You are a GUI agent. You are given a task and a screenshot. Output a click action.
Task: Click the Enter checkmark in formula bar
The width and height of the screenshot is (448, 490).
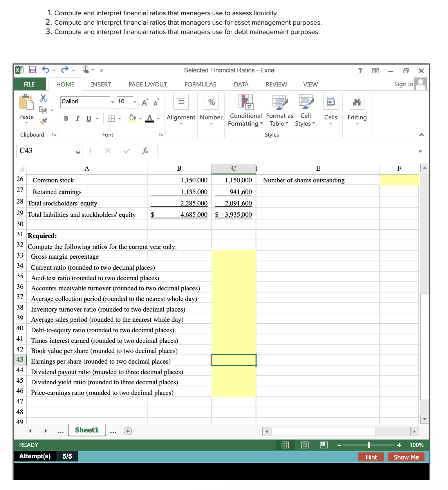(127, 151)
